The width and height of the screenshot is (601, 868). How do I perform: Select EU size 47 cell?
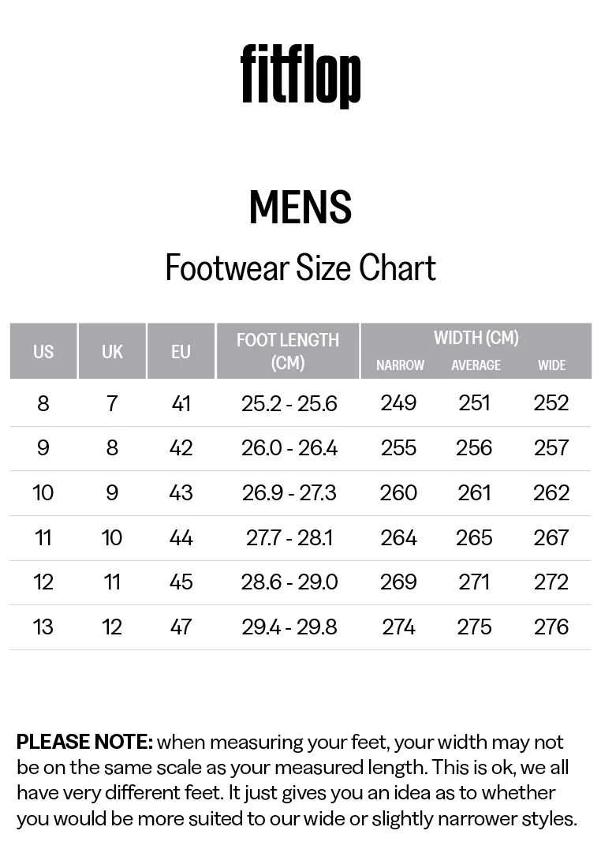click(181, 627)
